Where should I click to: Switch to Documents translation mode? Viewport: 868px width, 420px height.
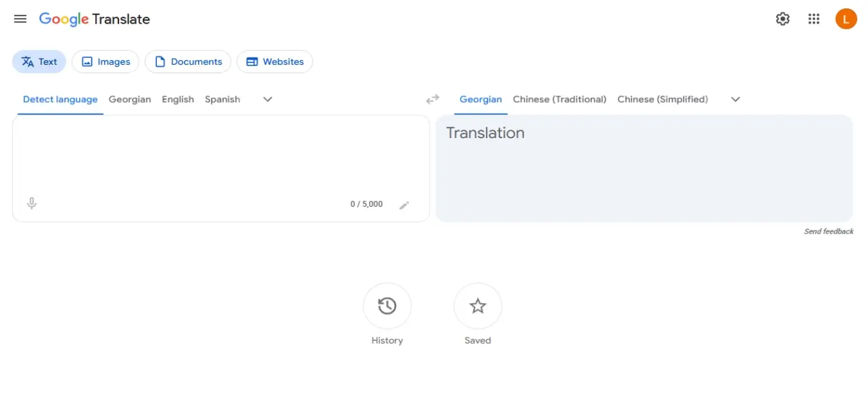pos(188,62)
